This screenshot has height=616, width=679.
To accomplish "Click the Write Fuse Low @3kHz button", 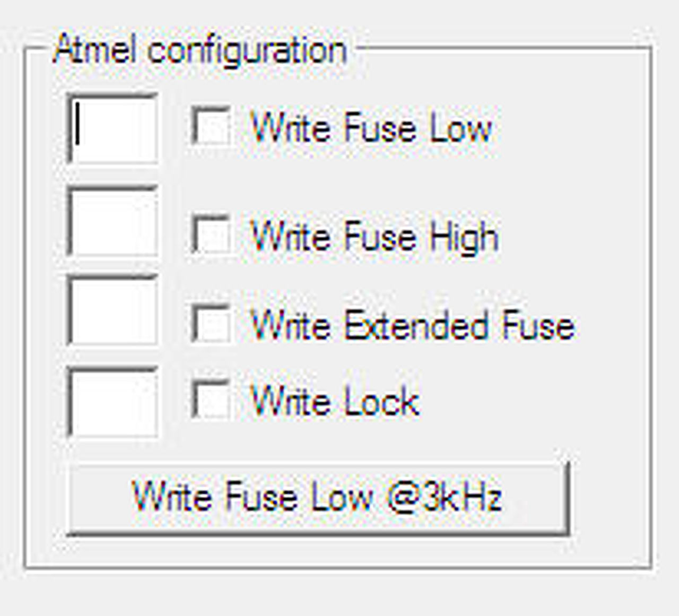I will coord(318,498).
